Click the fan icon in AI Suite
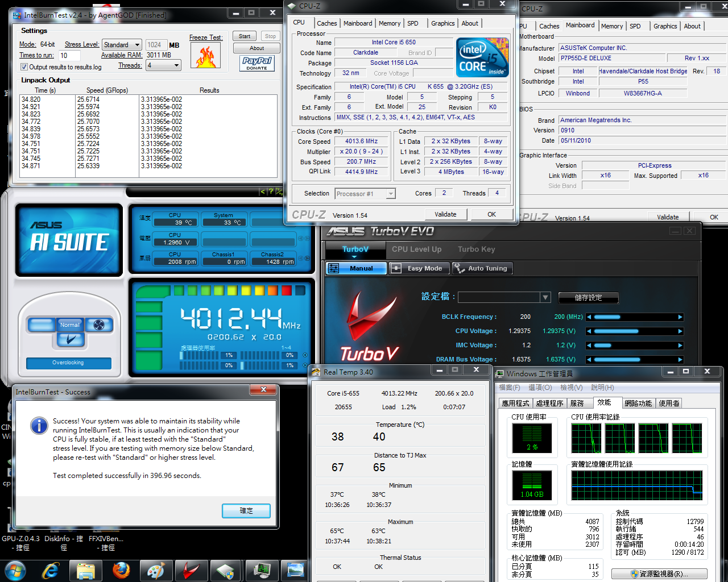Viewport: 728px width, 582px height. coord(99,325)
